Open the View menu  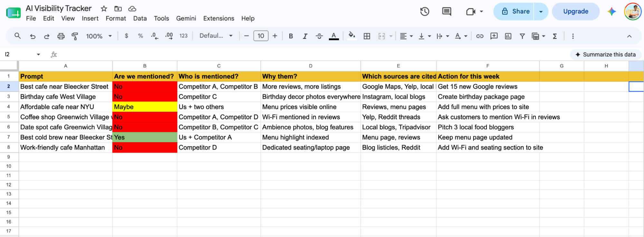tap(68, 18)
